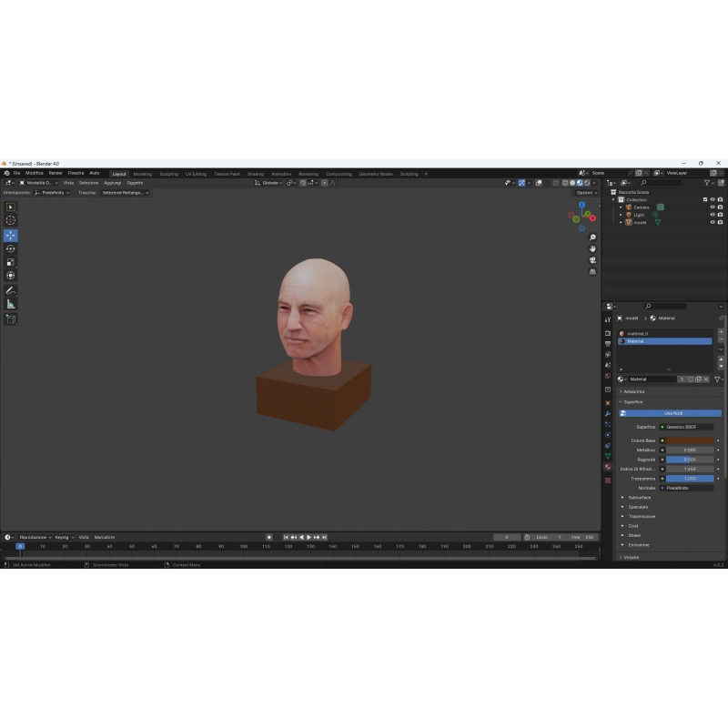The height and width of the screenshot is (728, 728).
Task: Click the Usa Nodi button
Action: pos(671,413)
